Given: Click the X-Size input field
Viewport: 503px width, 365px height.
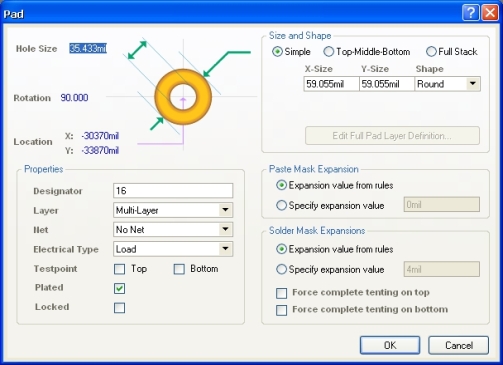Looking at the screenshot, I should point(331,84).
